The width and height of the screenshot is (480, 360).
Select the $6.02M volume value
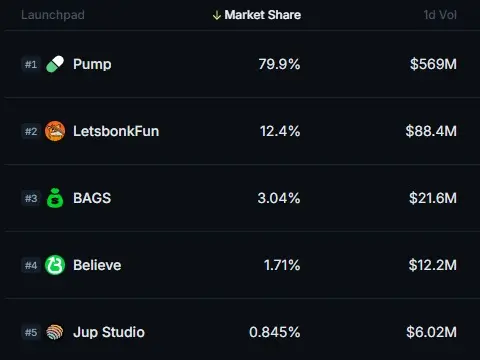click(x=431, y=332)
